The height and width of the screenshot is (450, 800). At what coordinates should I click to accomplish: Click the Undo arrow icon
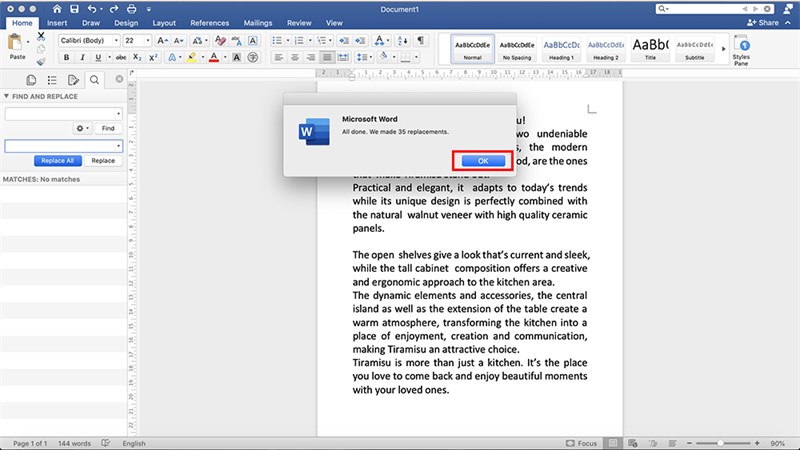point(92,9)
